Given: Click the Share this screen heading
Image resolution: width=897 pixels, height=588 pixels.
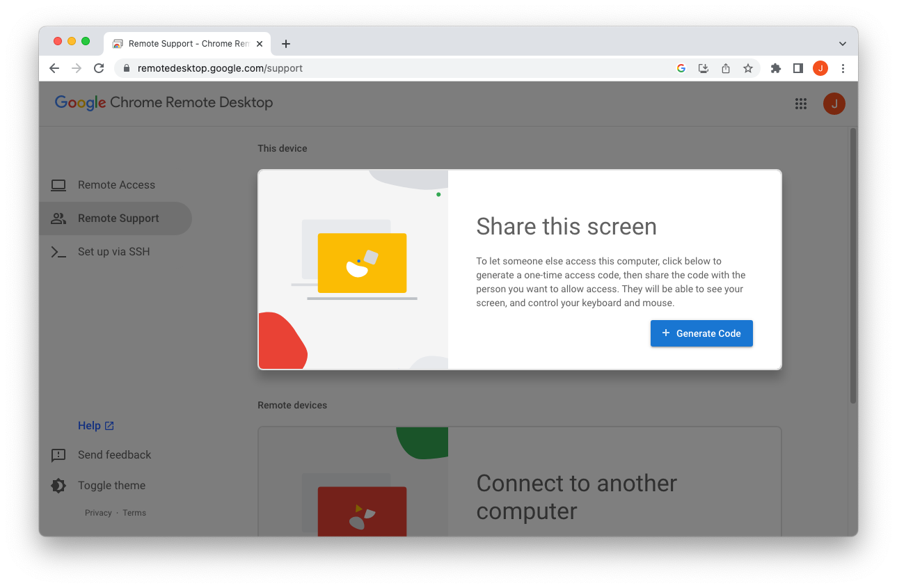Looking at the screenshot, I should tap(566, 227).
